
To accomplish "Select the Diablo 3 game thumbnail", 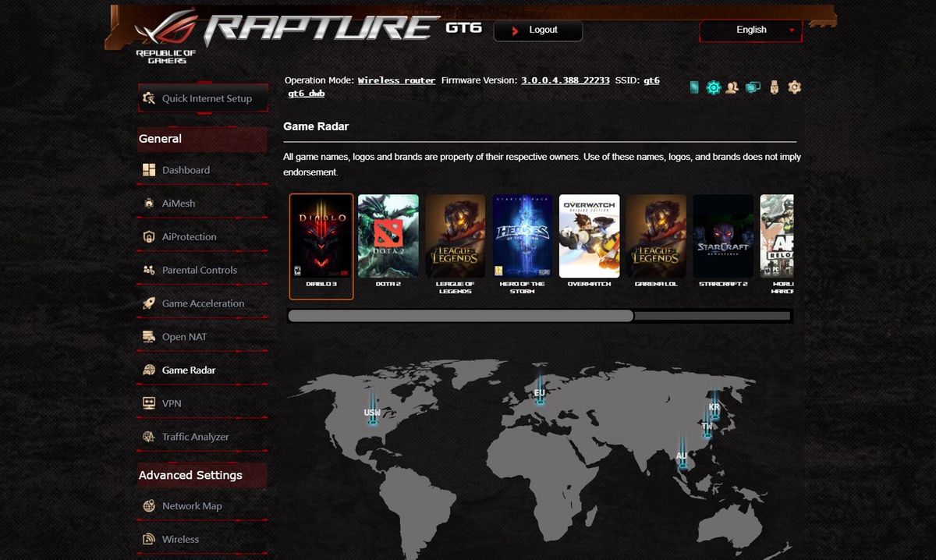I will (x=321, y=238).
